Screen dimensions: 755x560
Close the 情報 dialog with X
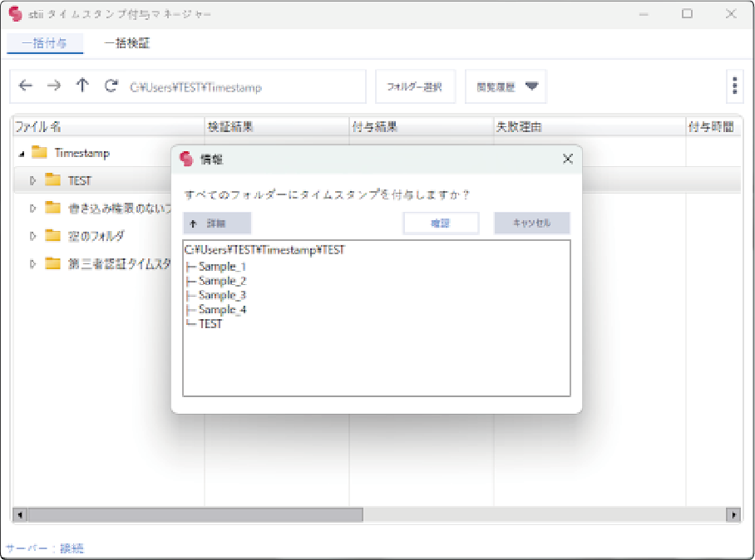pos(568,159)
